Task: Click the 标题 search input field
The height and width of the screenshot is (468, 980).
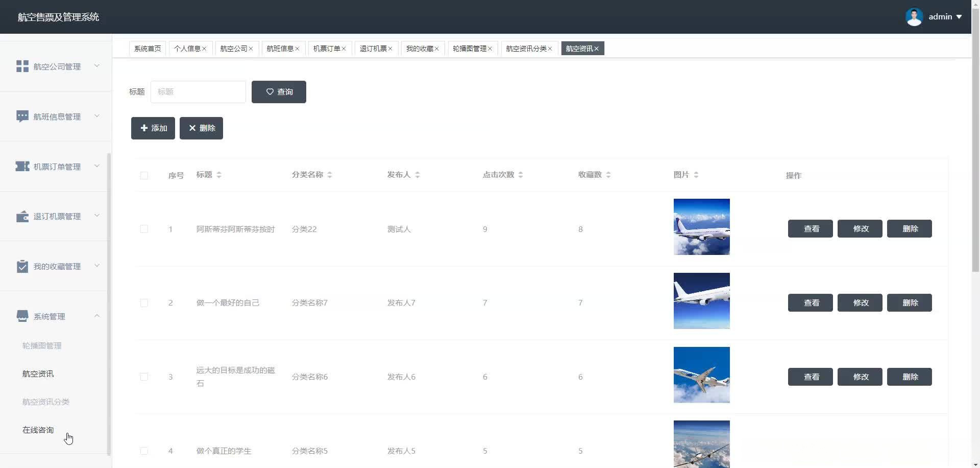Action: point(198,92)
